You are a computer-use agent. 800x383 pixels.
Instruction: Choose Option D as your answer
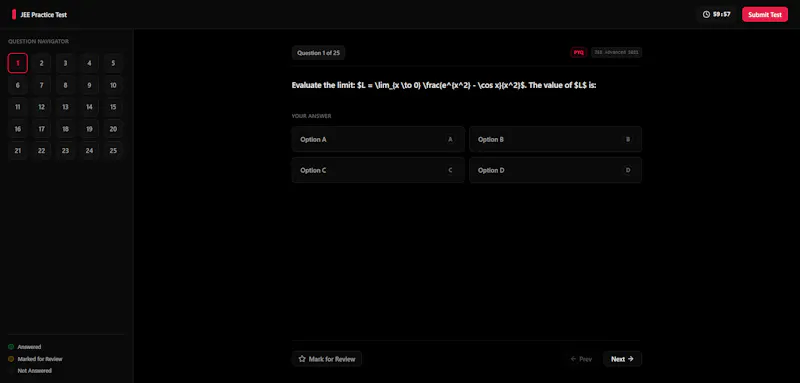click(555, 170)
